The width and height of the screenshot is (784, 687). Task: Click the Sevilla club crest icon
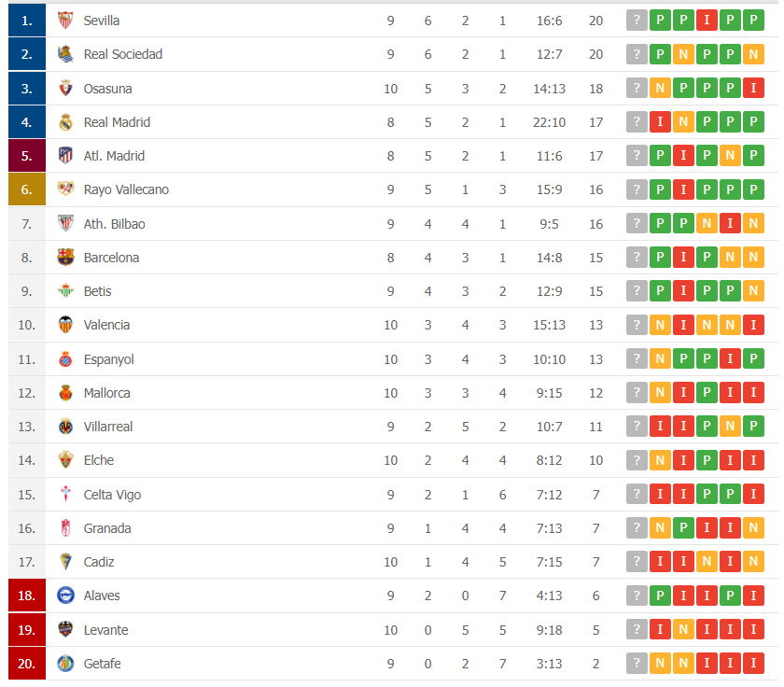click(x=65, y=21)
